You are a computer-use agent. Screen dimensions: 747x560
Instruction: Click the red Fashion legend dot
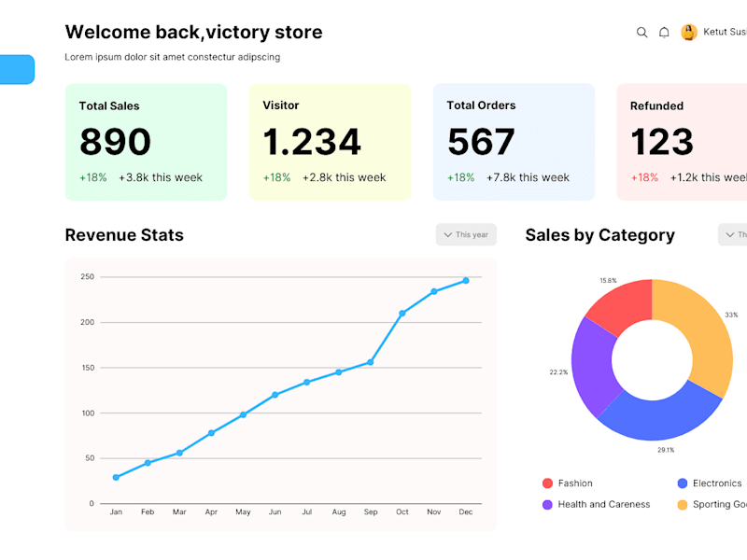[x=547, y=483]
